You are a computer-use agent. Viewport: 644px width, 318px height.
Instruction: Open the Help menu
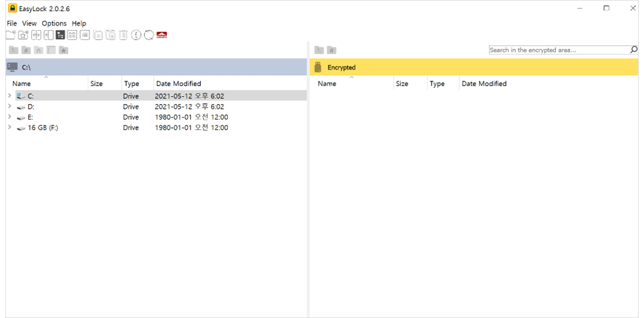point(79,23)
